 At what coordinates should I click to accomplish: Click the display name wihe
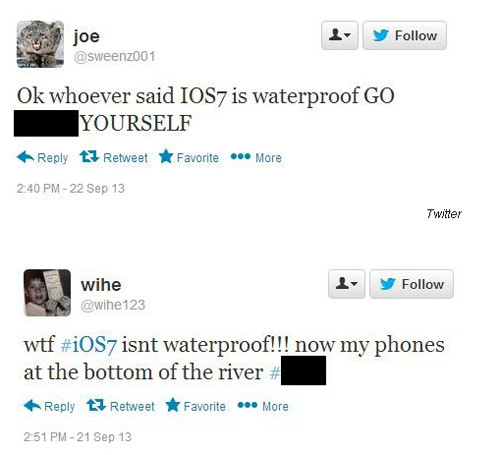click(101, 285)
